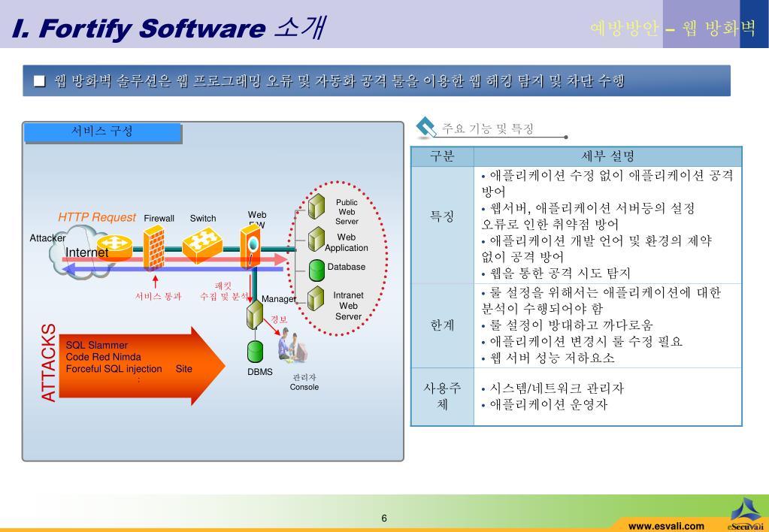769x532 pixels.
Task: Click the Manager server icon
Action: [255, 315]
